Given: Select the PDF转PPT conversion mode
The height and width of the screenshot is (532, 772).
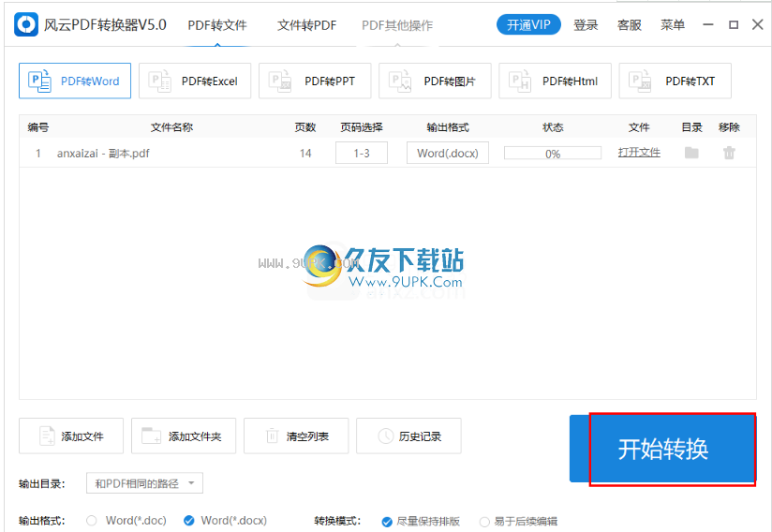Looking at the screenshot, I should point(315,81).
